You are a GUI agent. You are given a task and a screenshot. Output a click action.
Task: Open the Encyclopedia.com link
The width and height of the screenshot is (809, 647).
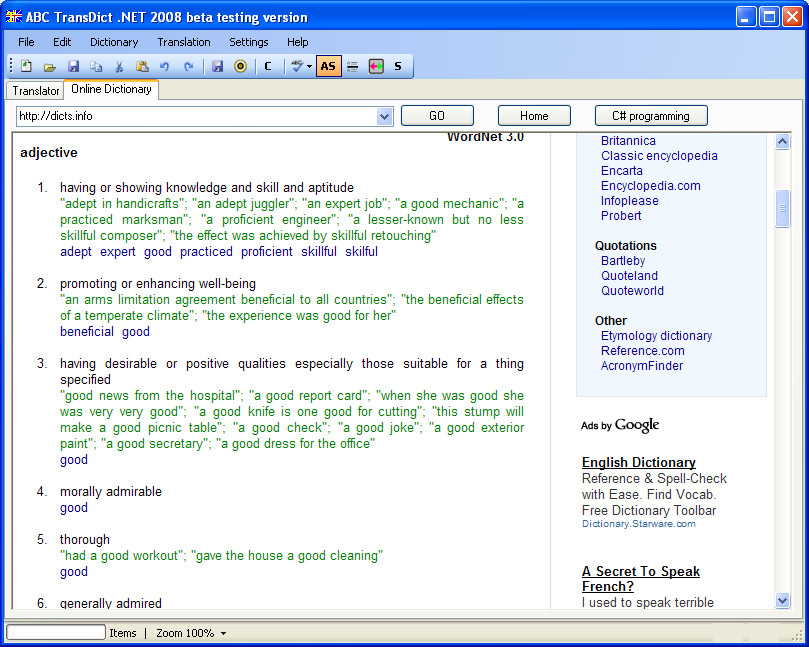651,186
